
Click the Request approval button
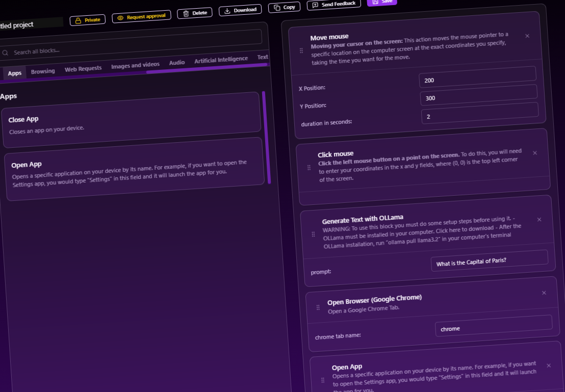[x=141, y=17]
